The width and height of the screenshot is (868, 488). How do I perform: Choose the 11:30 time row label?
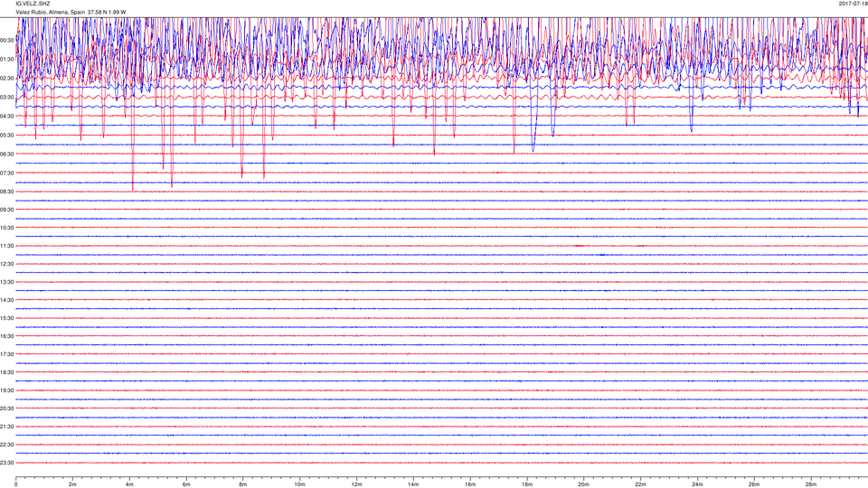coord(6,246)
